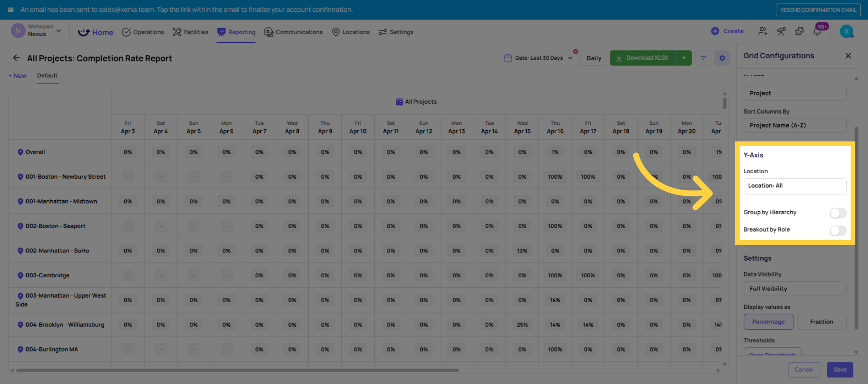Open the user avatar menu
Image resolution: width=868 pixels, height=384 pixels.
click(x=846, y=31)
